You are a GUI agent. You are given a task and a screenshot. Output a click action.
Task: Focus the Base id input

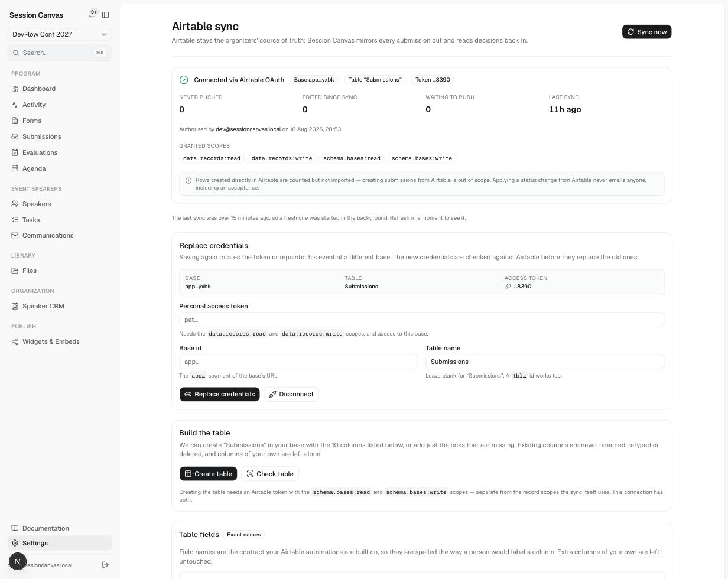coord(298,362)
